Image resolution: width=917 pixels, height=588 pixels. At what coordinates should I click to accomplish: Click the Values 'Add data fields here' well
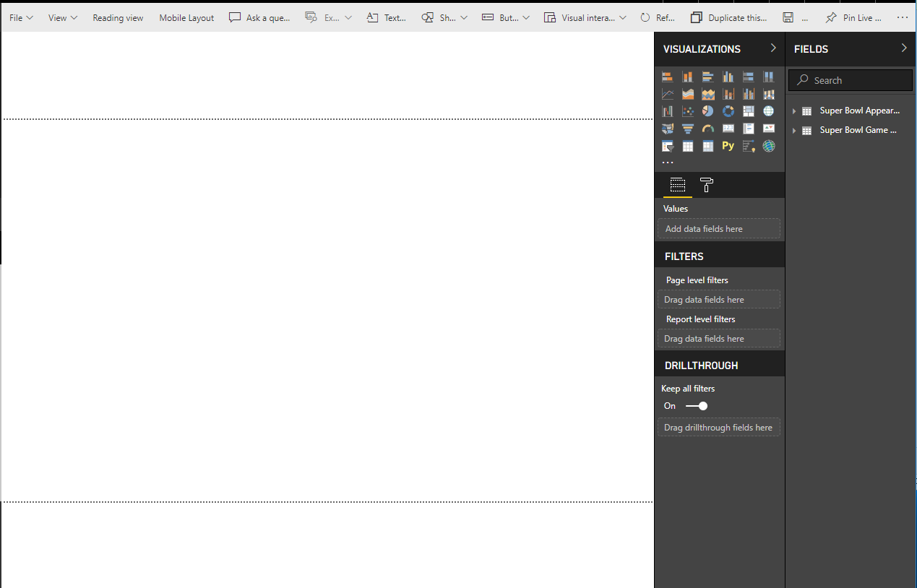pyautogui.click(x=719, y=229)
